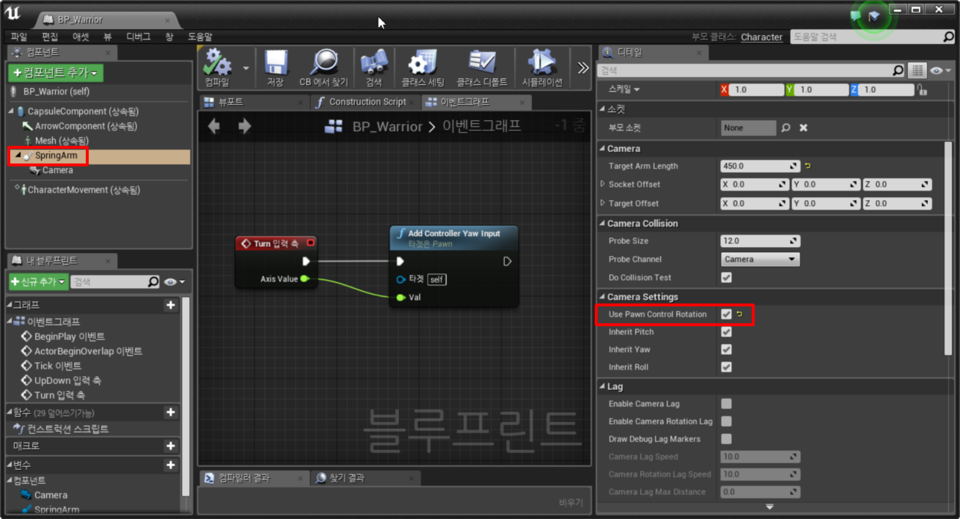This screenshot has height=519, width=960.
Task: Select BeginPlay event in My Blueprint
Action: 69,336
